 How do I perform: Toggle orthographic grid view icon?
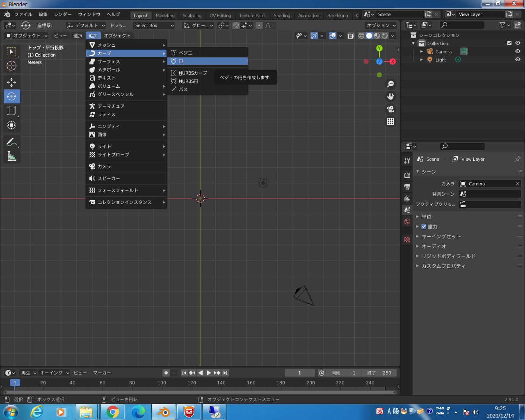pyautogui.click(x=390, y=121)
